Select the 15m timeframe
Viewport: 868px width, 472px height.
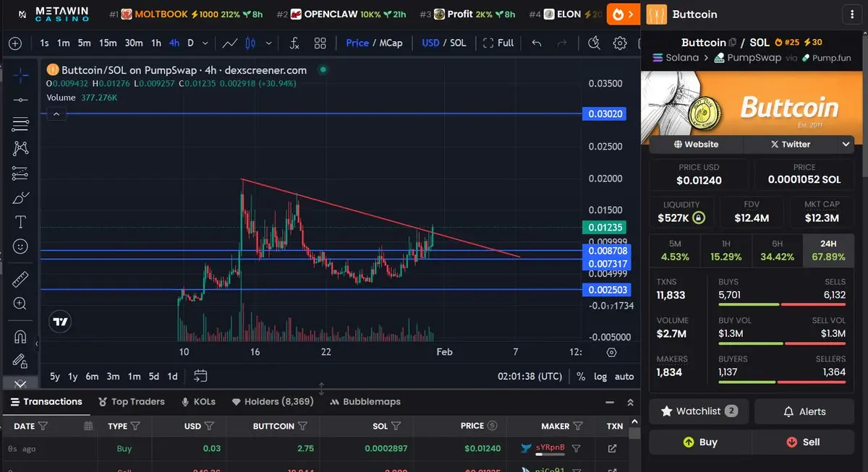coord(108,43)
